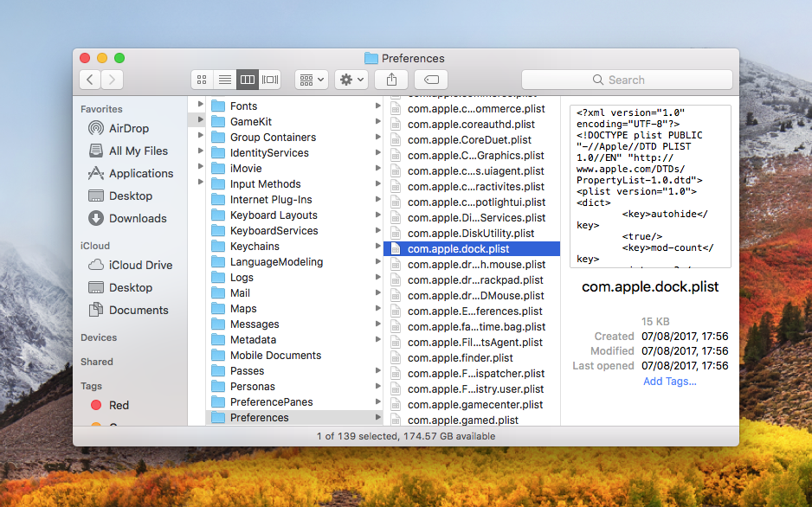Click the Share toolbar icon
This screenshot has height=507, width=812.
tap(391, 80)
